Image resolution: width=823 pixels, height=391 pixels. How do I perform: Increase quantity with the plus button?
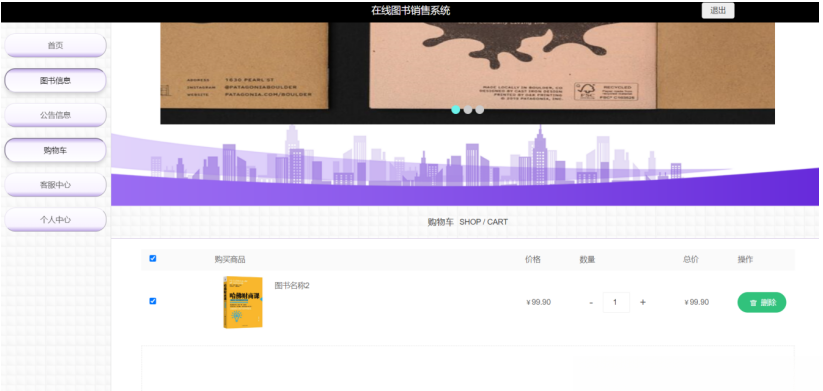(x=642, y=302)
